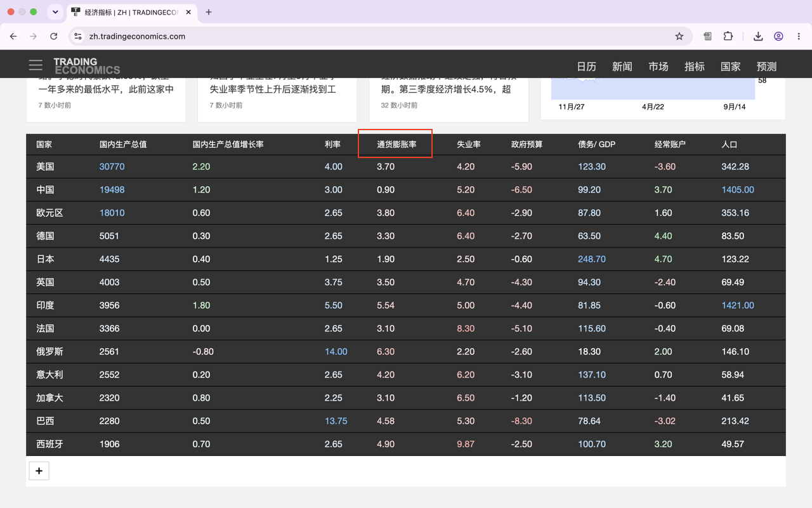
Task: Open the 中国 country link
Action: [x=45, y=190]
